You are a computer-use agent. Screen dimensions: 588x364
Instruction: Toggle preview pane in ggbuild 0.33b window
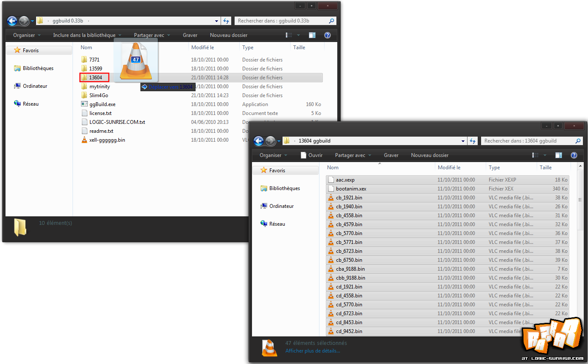312,35
